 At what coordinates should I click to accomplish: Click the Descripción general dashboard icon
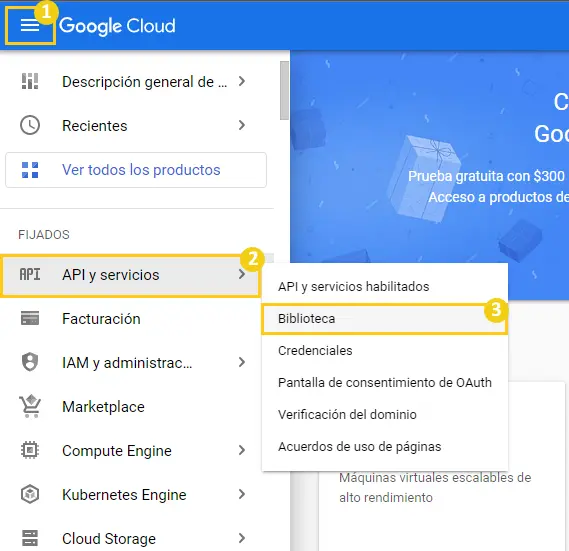(30, 81)
